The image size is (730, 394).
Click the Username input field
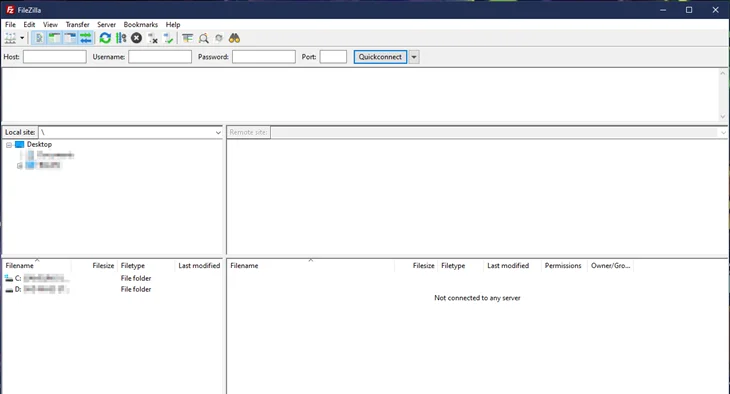(160, 57)
